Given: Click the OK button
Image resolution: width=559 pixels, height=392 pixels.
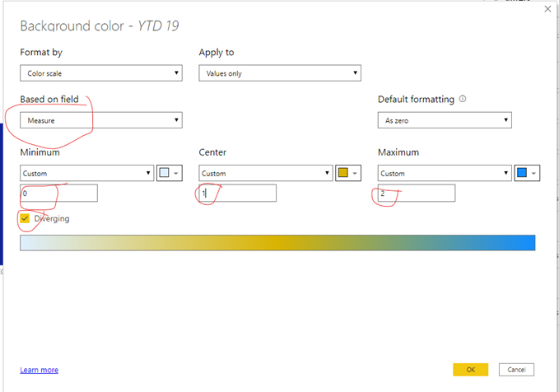Looking at the screenshot, I should tap(471, 370).
